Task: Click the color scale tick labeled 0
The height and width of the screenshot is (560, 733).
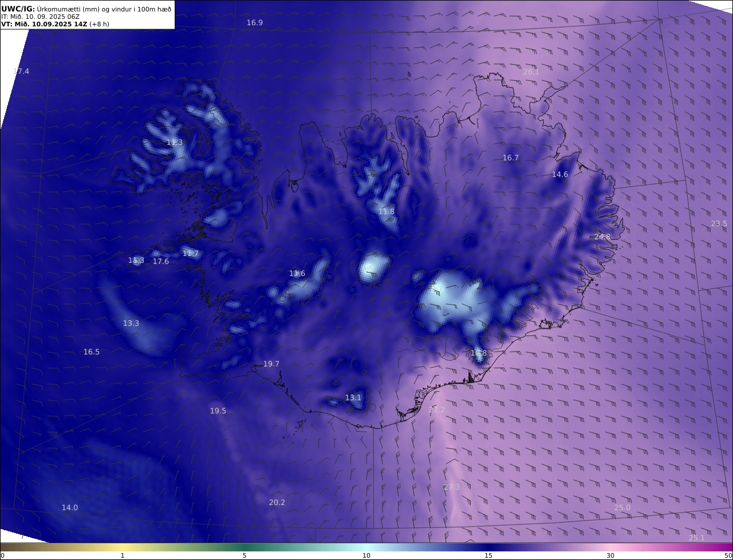Action: [2, 555]
